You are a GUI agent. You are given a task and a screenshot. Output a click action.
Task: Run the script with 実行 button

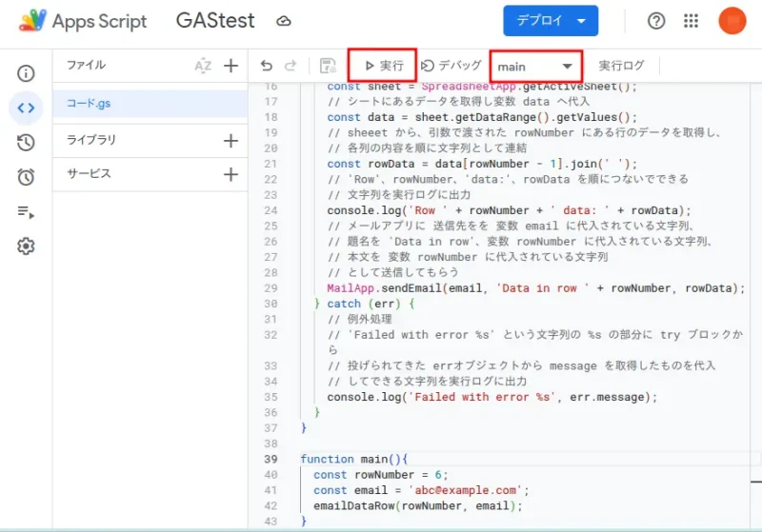383,65
